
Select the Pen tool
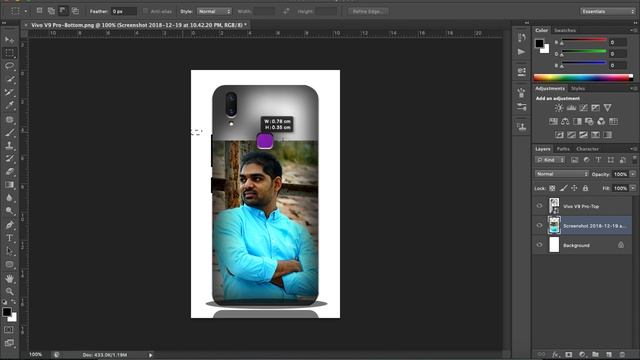(9, 224)
